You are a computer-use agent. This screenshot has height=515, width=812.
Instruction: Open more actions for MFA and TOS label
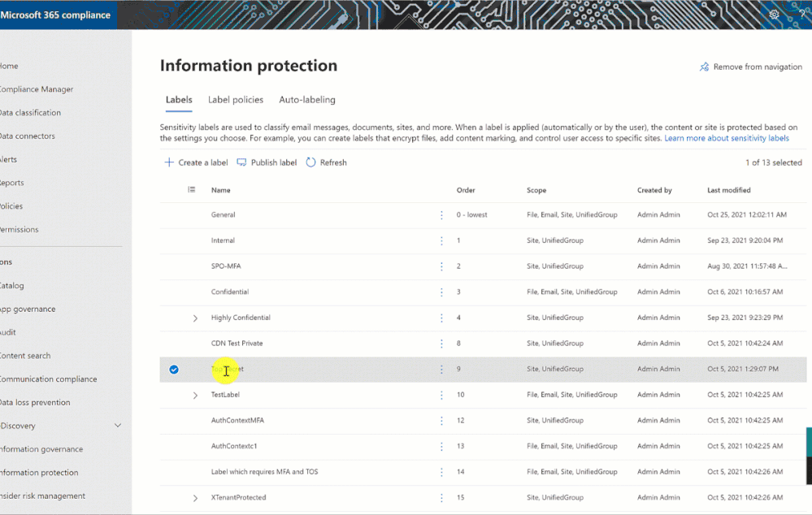pos(441,472)
